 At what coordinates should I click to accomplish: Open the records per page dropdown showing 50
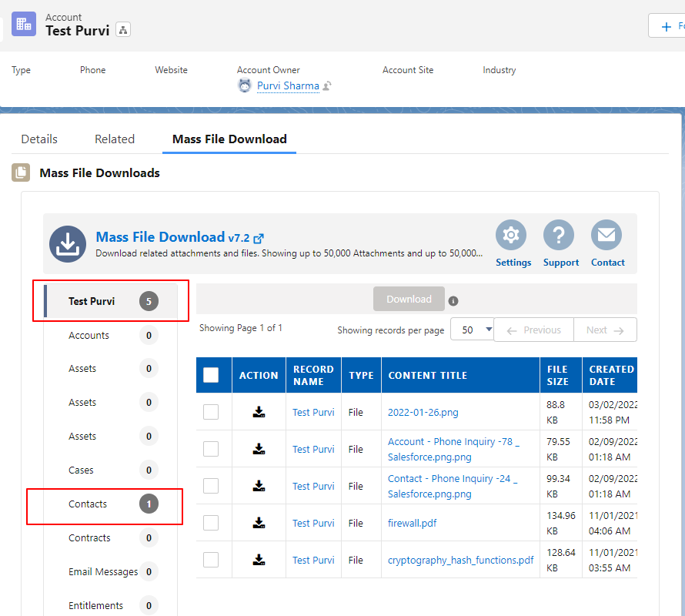click(x=472, y=329)
